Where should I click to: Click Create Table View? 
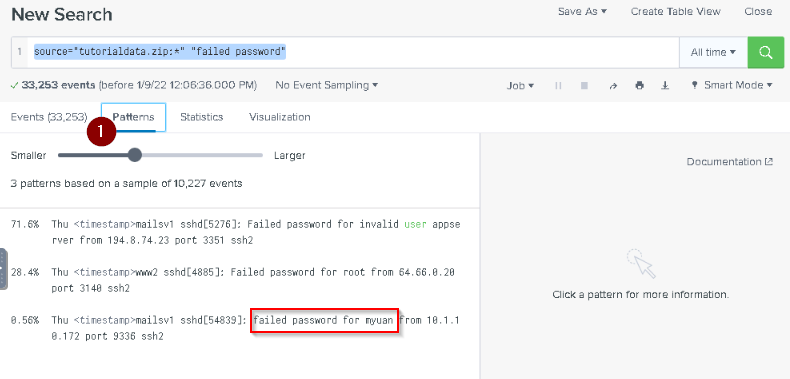676,11
